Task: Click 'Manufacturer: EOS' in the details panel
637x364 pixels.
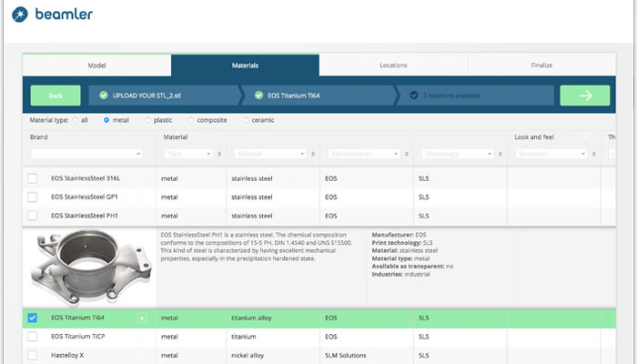Action: [x=399, y=235]
